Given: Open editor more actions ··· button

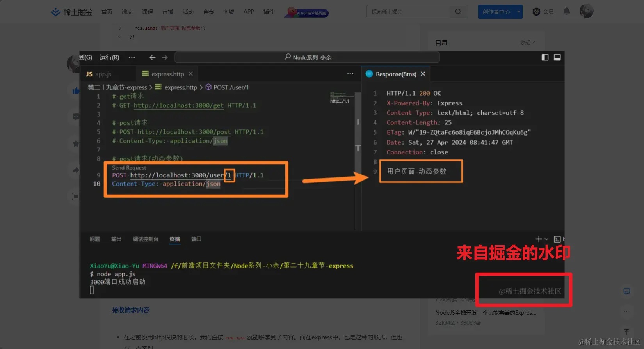Looking at the screenshot, I should pos(350,74).
